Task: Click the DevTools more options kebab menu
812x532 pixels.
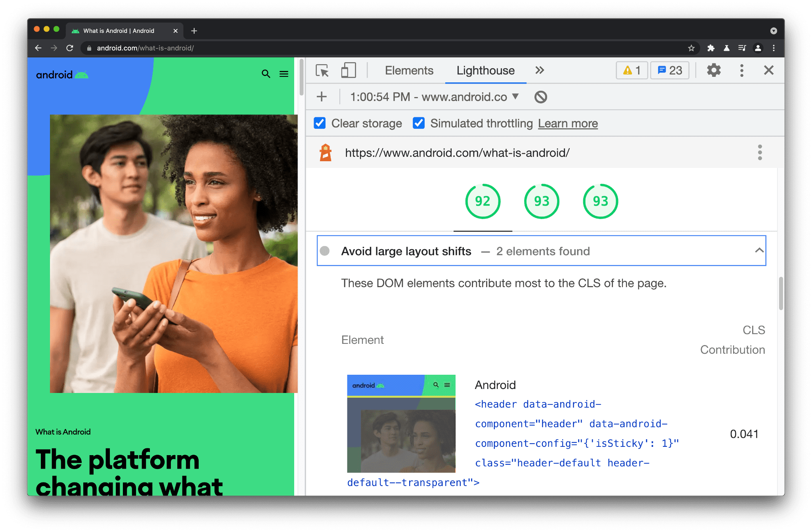Action: pos(741,70)
